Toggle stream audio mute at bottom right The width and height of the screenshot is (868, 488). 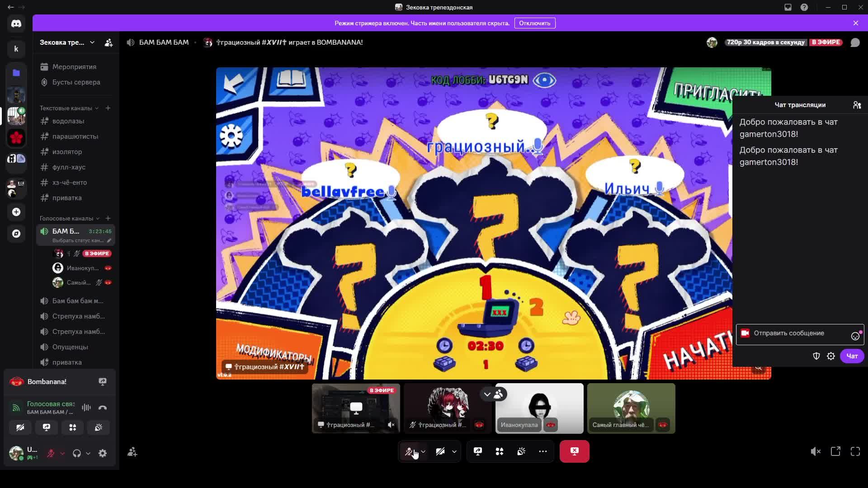(x=816, y=451)
